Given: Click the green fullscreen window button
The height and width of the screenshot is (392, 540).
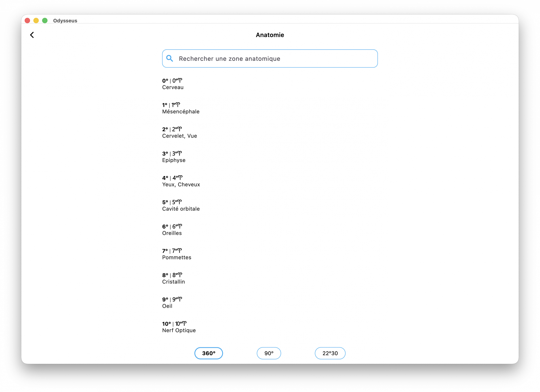Looking at the screenshot, I should click(45, 21).
